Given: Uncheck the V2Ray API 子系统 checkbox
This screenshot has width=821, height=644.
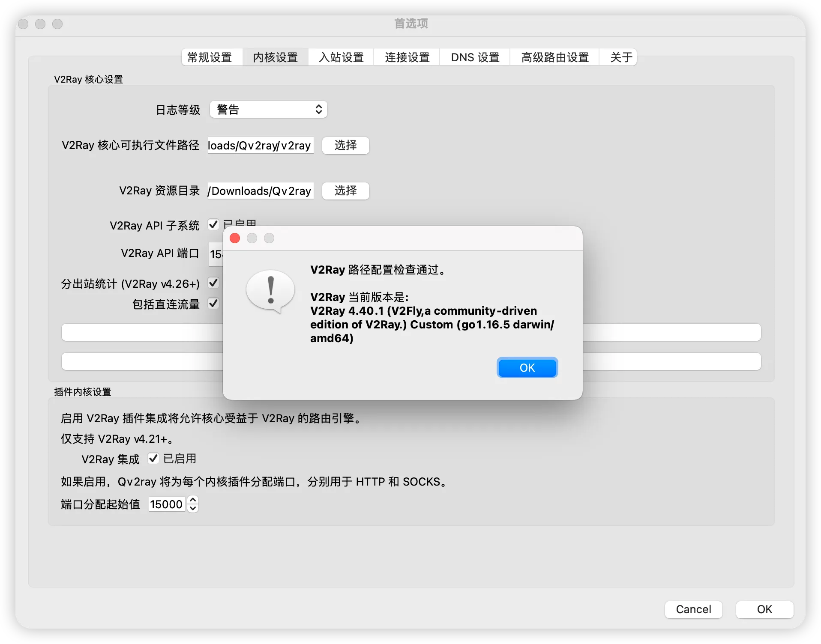Looking at the screenshot, I should pos(213,224).
